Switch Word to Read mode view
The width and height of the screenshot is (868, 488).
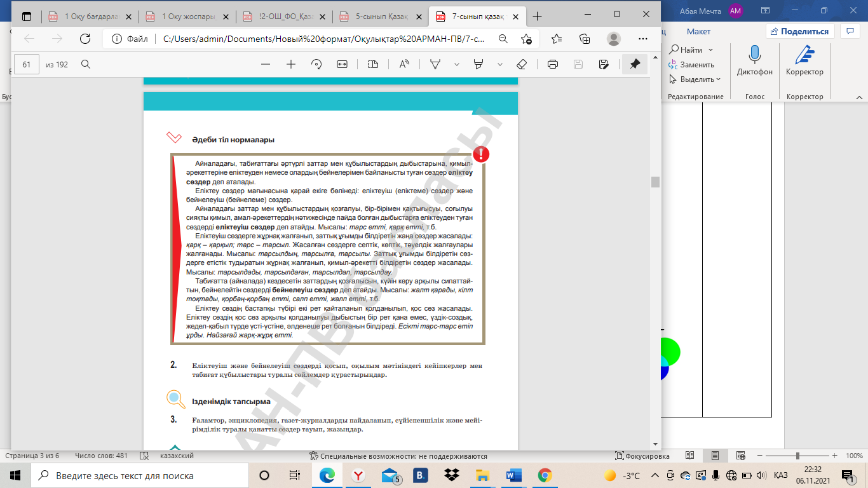pos(690,456)
